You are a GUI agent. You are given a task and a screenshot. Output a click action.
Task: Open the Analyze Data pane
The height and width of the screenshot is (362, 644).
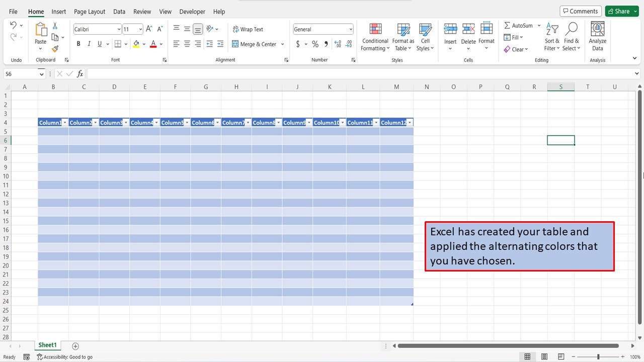click(x=597, y=36)
